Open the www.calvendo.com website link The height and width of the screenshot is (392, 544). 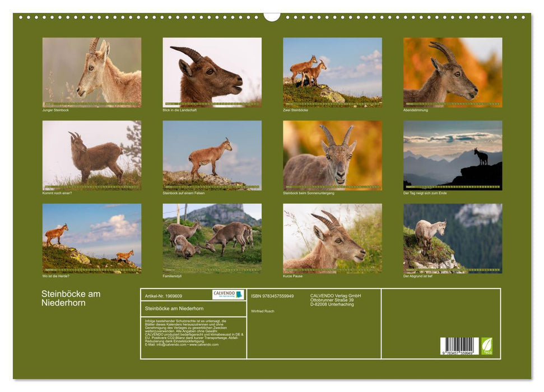[204, 346]
